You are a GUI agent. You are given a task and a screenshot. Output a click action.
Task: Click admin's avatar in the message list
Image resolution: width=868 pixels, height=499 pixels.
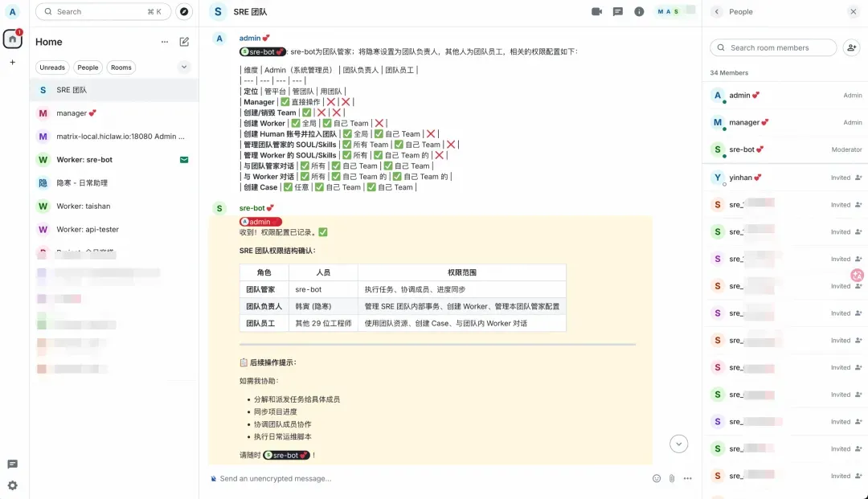click(x=219, y=39)
